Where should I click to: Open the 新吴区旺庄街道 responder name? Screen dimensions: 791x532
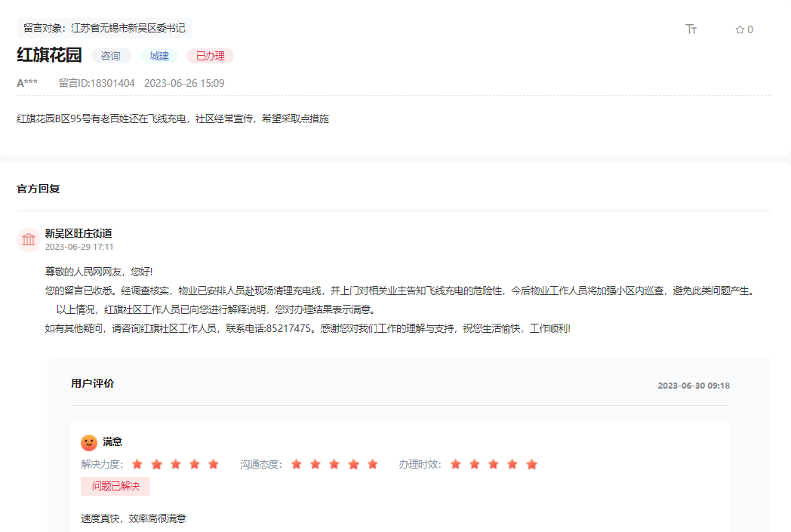pos(78,233)
